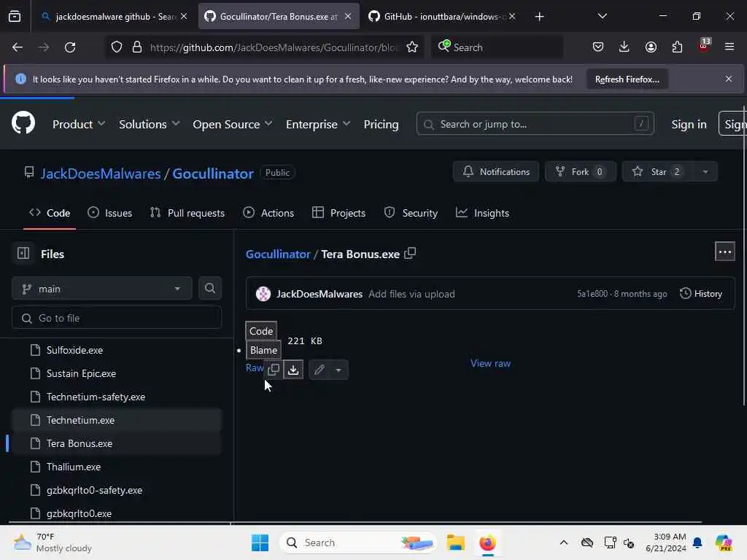The image size is (747, 560).
Task: Click the pencil edit file icon
Action: point(320,370)
